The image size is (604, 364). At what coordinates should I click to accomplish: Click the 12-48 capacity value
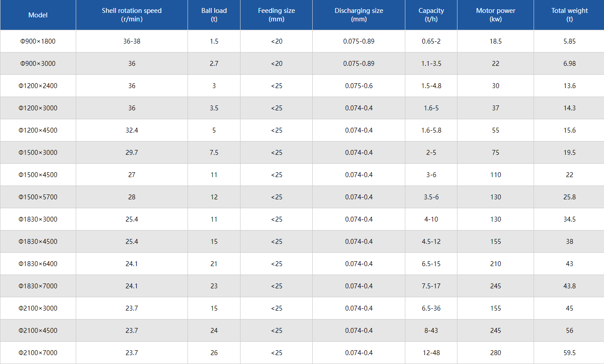pos(431,353)
